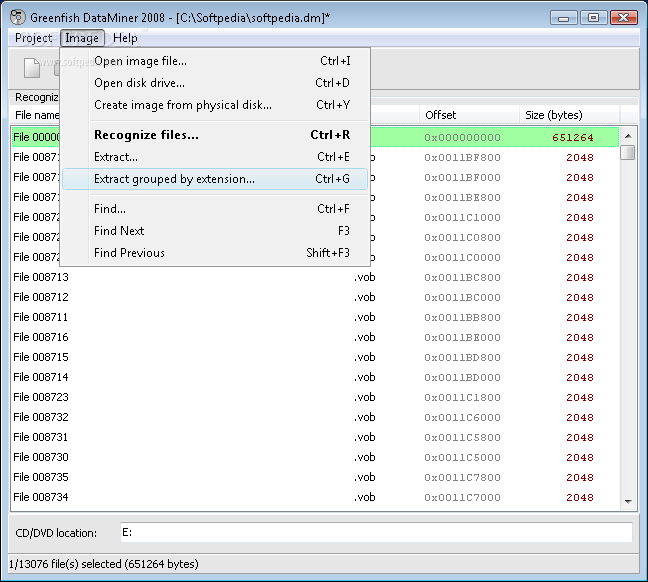Click the file list scrollbar thumb
648x582 pixels.
click(628, 152)
